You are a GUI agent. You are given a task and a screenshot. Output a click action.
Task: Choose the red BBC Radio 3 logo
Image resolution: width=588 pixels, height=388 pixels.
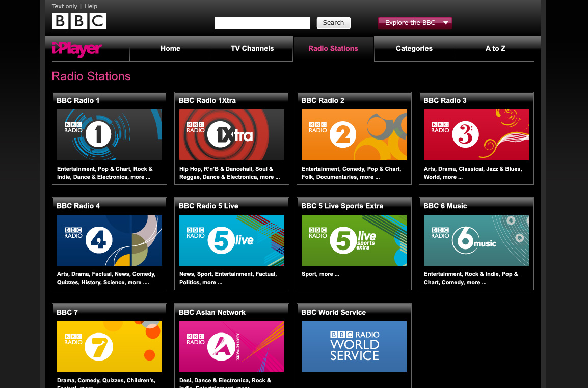click(x=476, y=135)
